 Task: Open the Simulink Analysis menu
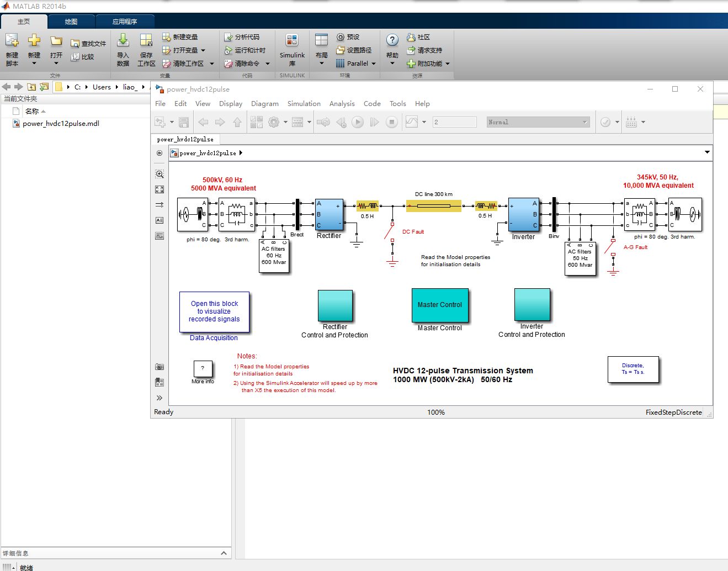coord(342,104)
